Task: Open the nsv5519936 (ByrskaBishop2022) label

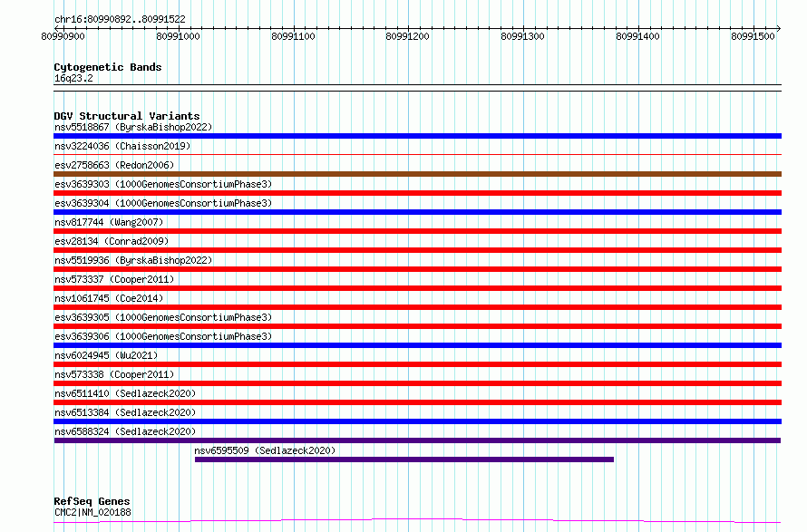Action: [x=133, y=260]
